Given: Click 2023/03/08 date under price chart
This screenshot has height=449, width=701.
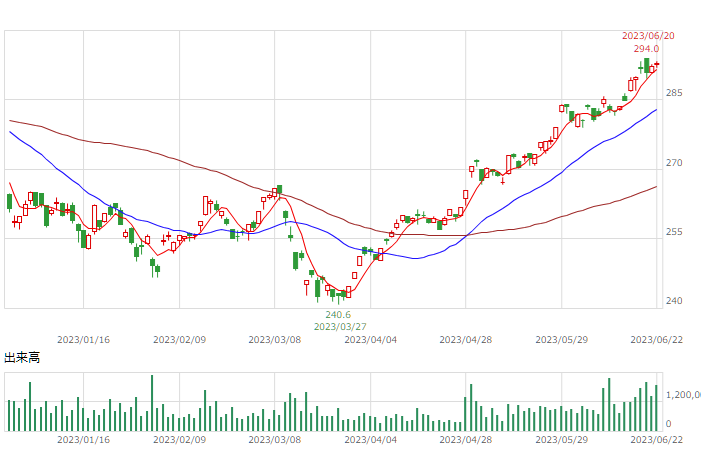Looking at the screenshot, I should [274, 340].
